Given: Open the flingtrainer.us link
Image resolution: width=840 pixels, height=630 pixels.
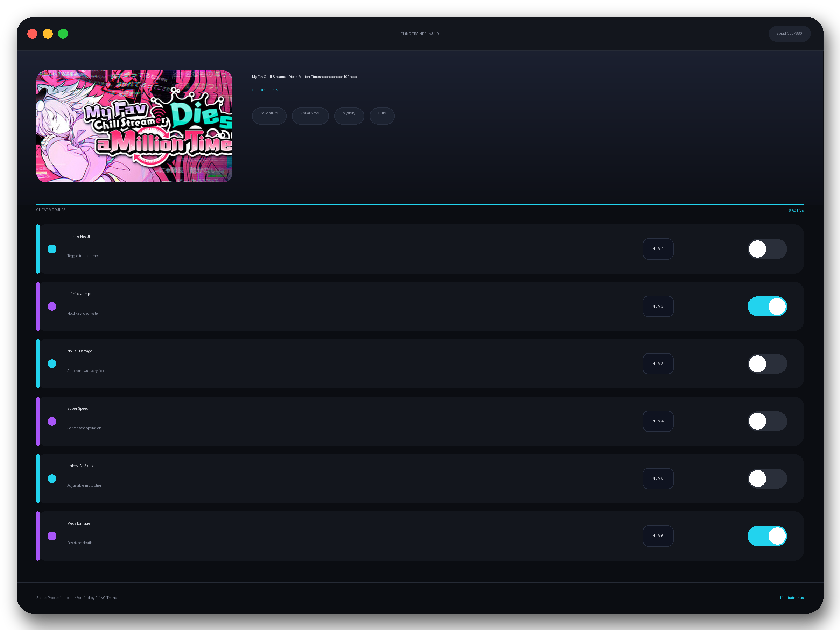Looking at the screenshot, I should tap(791, 598).
